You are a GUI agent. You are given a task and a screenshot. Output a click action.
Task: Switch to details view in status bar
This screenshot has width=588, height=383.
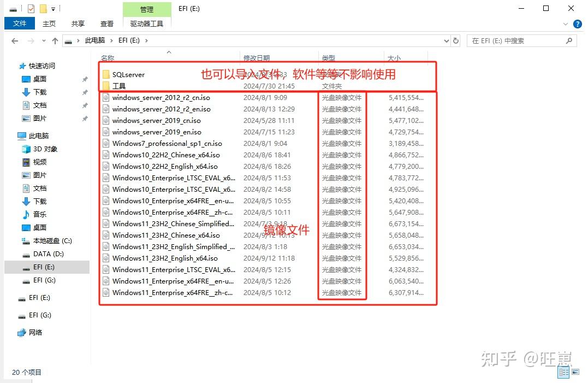point(564,372)
